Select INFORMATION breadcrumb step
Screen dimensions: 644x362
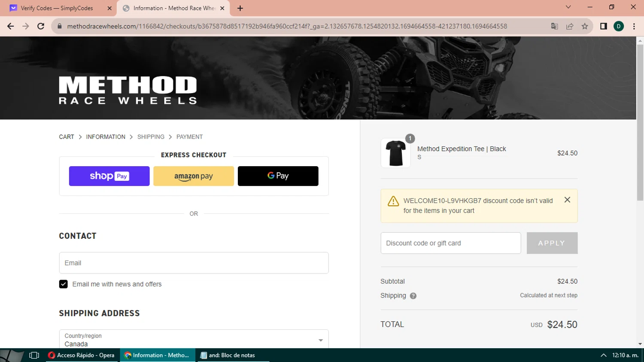(x=106, y=137)
